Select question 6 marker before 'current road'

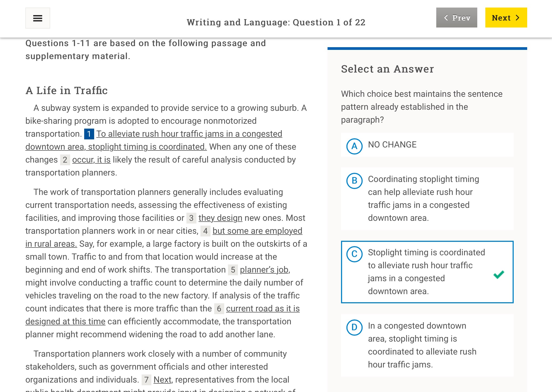pos(219,309)
